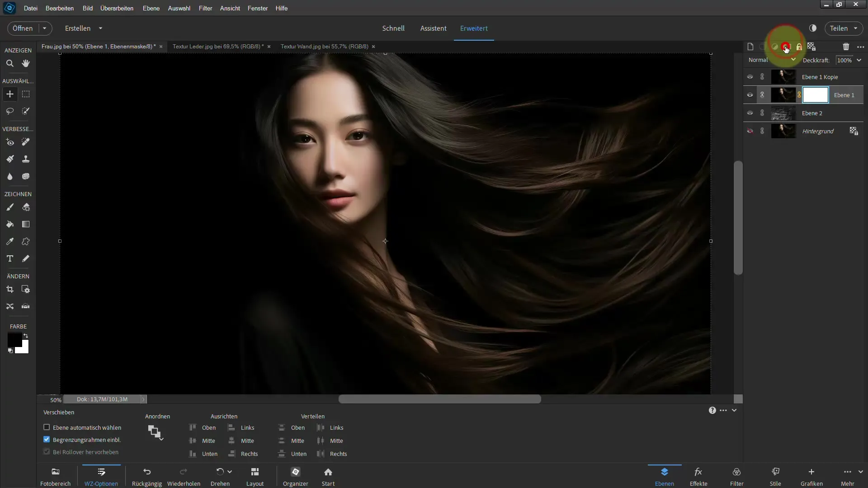Lock all pixels with the padlock icon
This screenshot has width=868, height=488.
pos(799,47)
